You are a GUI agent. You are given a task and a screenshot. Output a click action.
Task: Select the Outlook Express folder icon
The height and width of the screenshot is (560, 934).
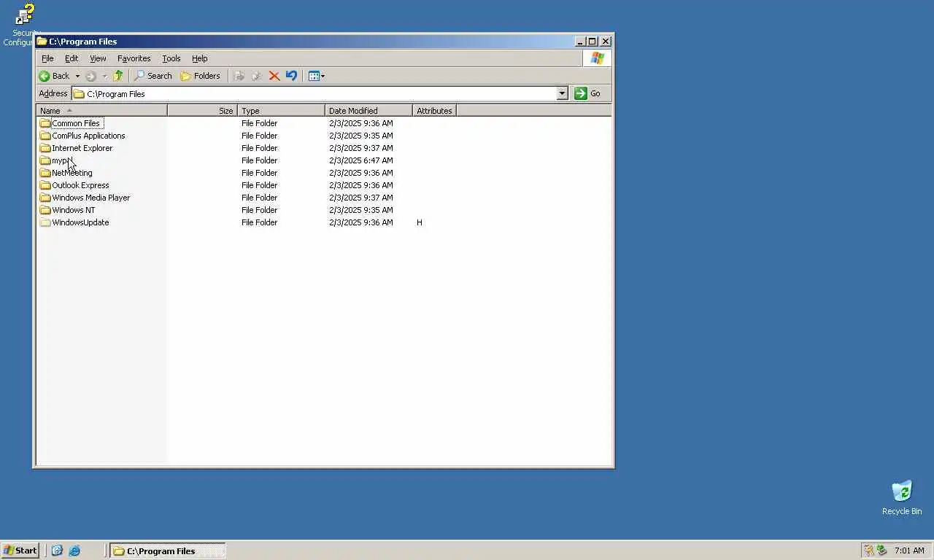pyautogui.click(x=45, y=185)
